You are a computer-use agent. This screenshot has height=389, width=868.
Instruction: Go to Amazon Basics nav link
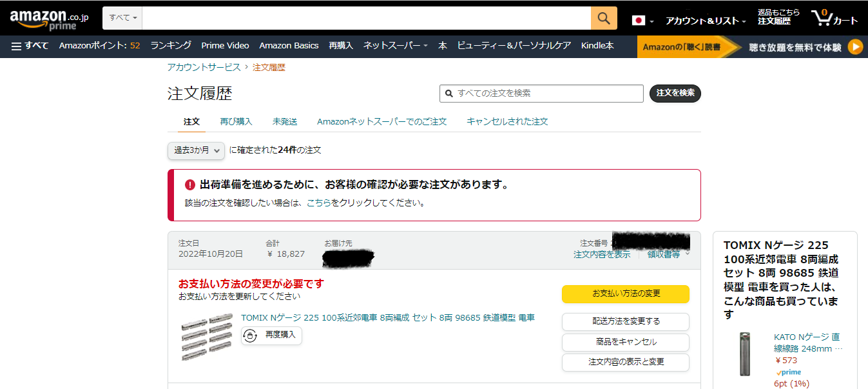coord(289,46)
